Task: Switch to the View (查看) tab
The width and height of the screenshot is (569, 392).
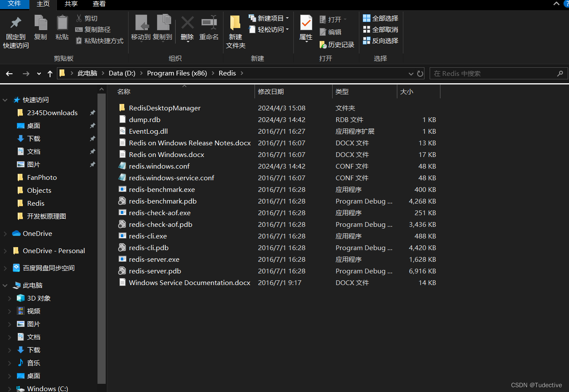Action: (99, 4)
